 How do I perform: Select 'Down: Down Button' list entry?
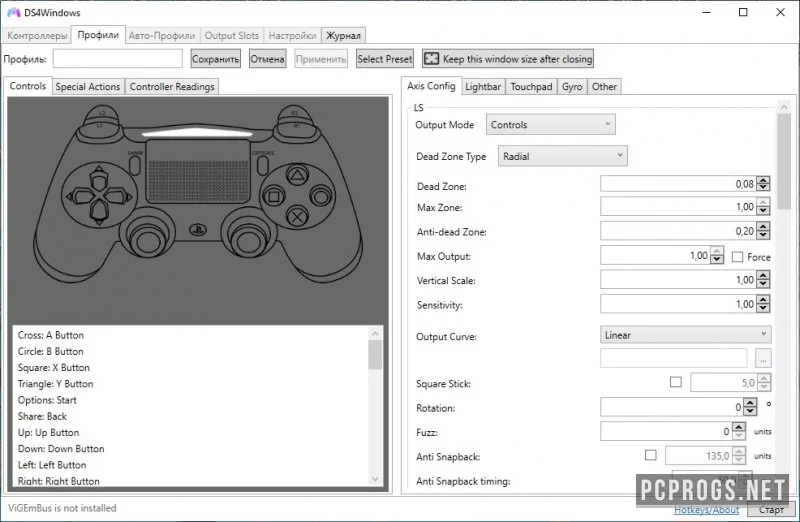(x=61, y=449)
